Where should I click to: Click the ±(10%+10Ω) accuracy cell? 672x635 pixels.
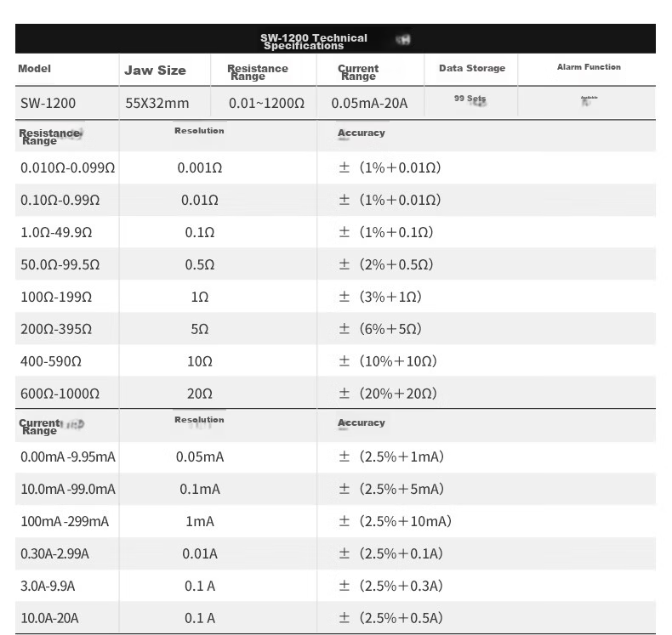coord(388,361)
